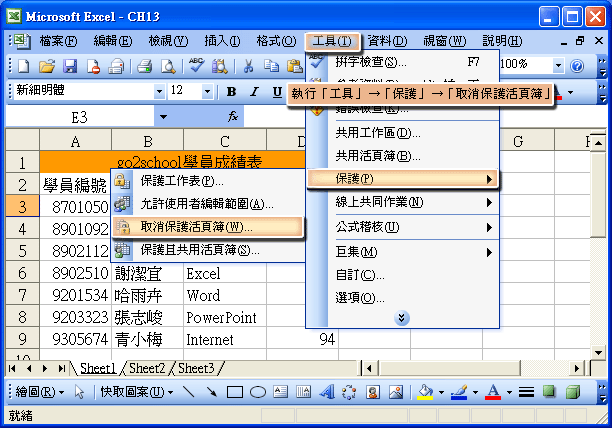Toggle Bold formatting
The image size is (612, 428).
tap(231, 91)
